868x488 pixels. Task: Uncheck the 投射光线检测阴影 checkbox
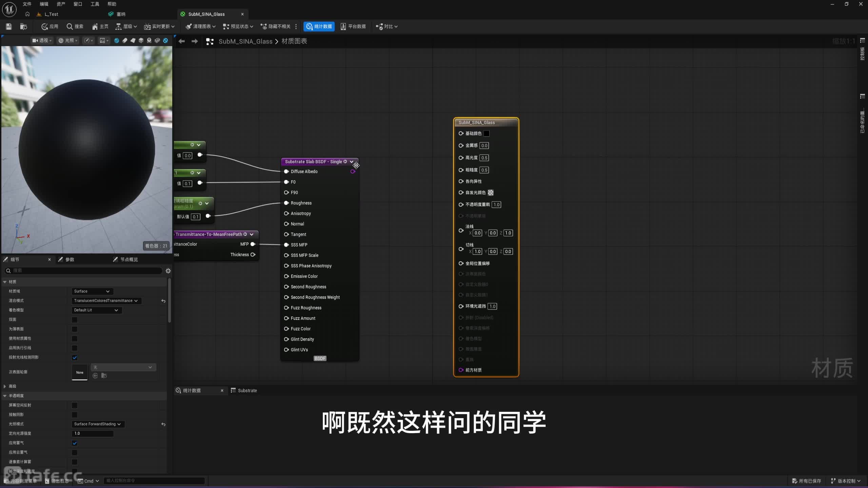point(75,358)
